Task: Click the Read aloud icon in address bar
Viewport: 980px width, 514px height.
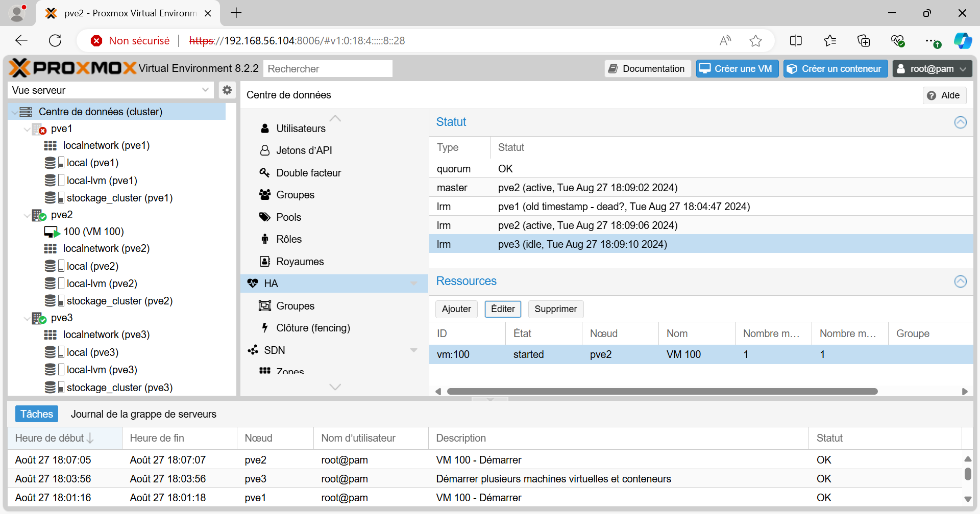Action: coord(725,41)
